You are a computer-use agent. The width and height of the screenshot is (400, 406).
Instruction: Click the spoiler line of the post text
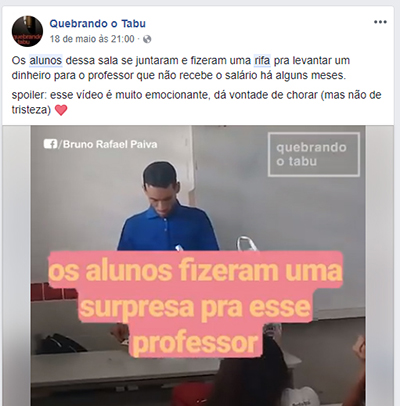pyautogui.click(x=196, y=102)
